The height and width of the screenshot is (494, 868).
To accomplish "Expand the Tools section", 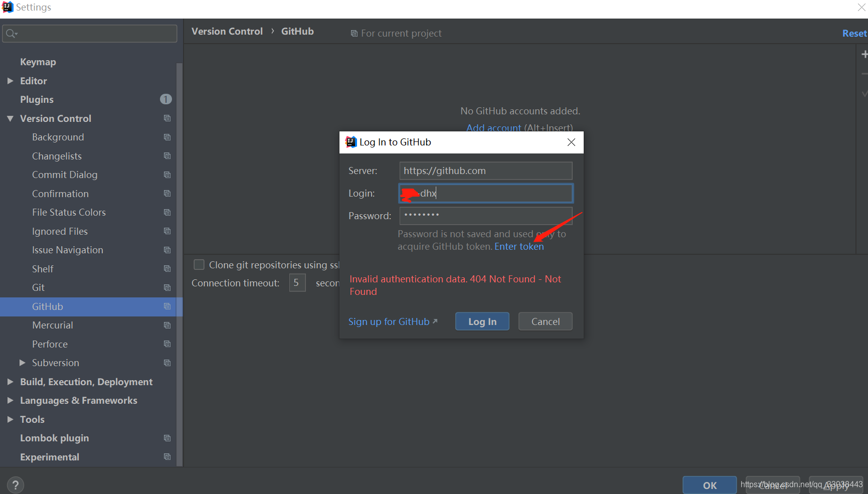I will (x=10, y=419).
